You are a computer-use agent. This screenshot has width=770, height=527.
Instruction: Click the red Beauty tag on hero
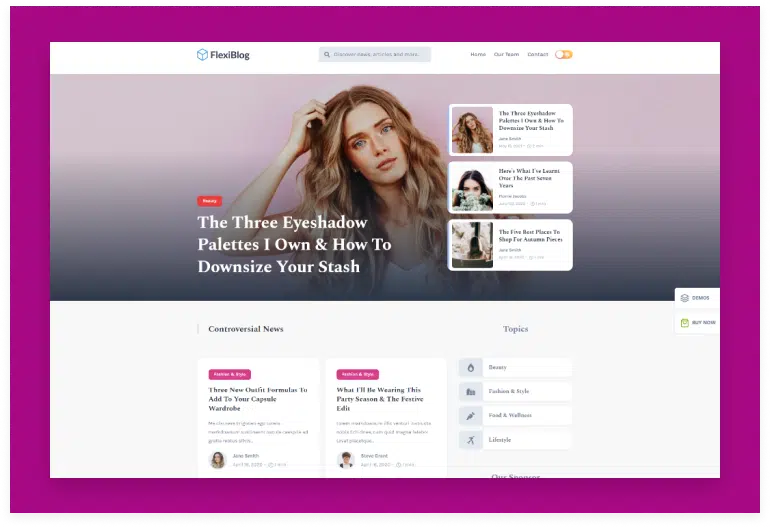click(210, 201)
